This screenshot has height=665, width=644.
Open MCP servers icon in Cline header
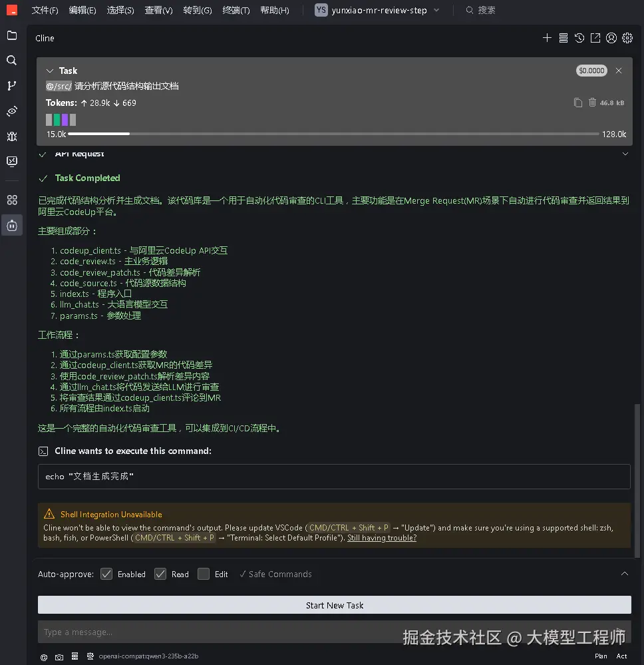563,38
